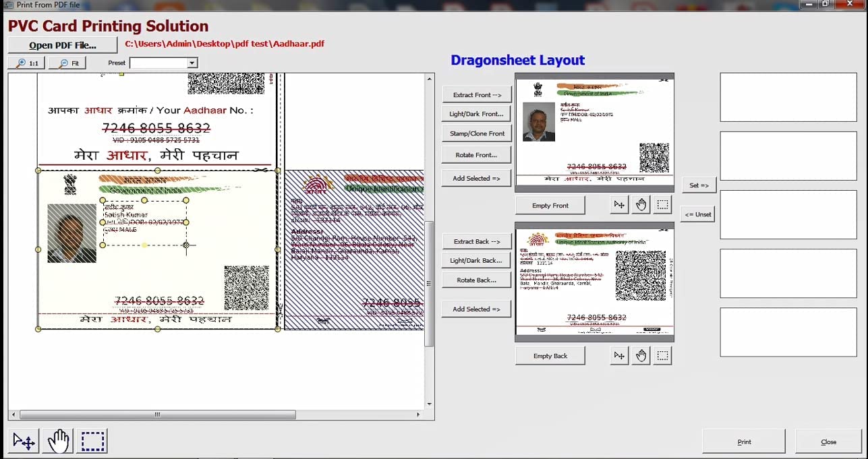Click the Close button

[x=829, y=441]
